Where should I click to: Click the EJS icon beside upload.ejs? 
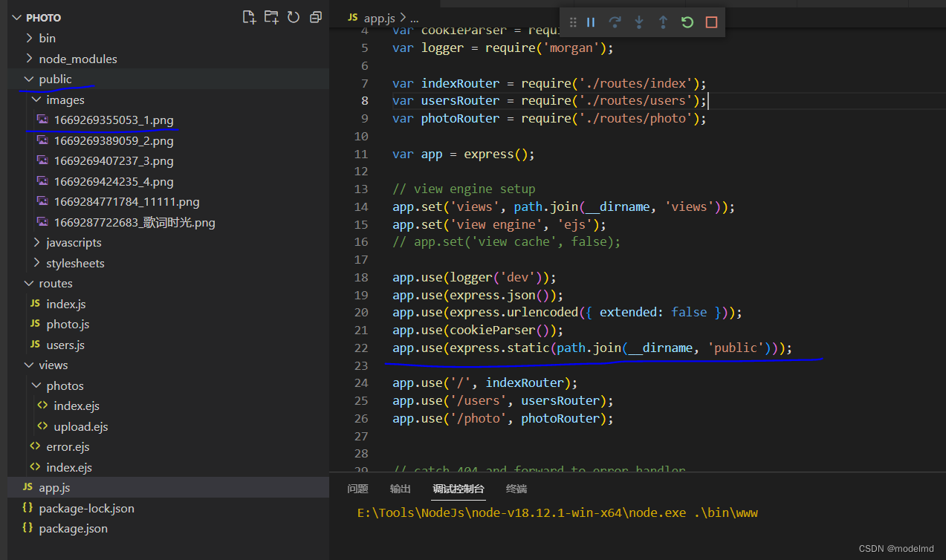point(42,426)
